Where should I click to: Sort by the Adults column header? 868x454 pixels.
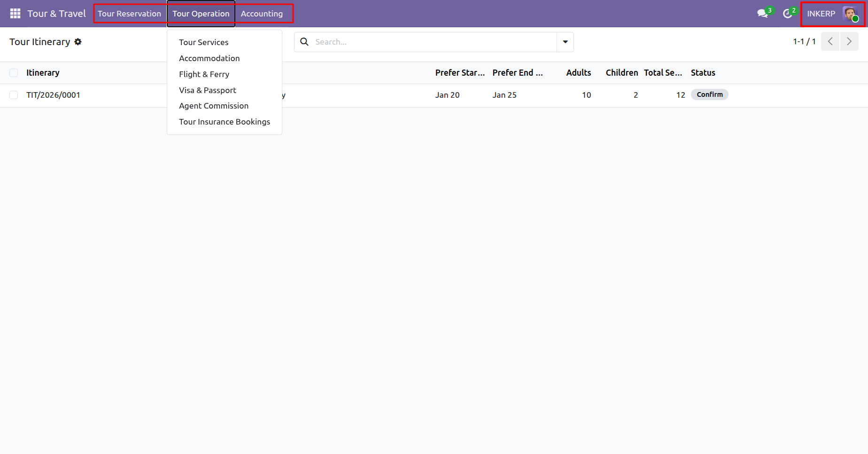coord(579,73)
